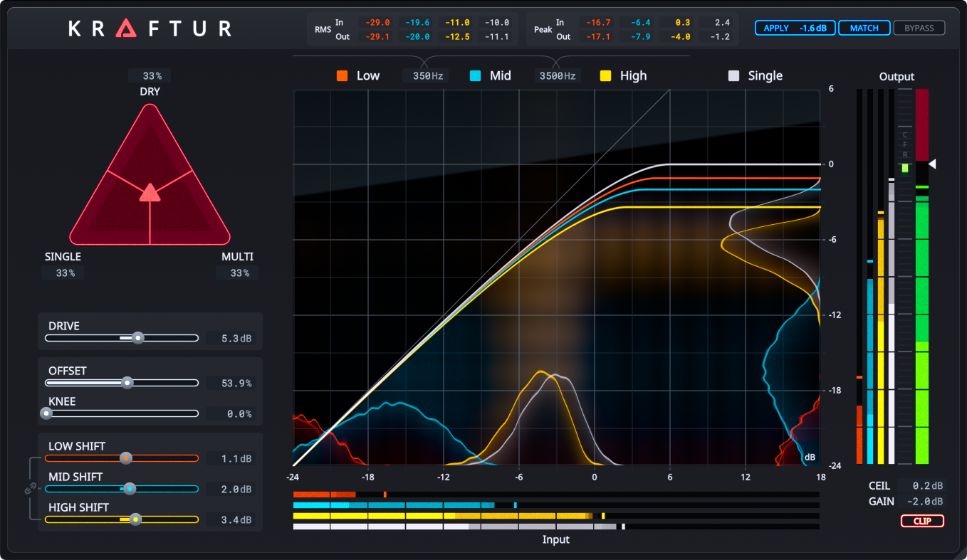Toggle the orange Low band swatch
The image size is (967, 560).
(343, 75)
